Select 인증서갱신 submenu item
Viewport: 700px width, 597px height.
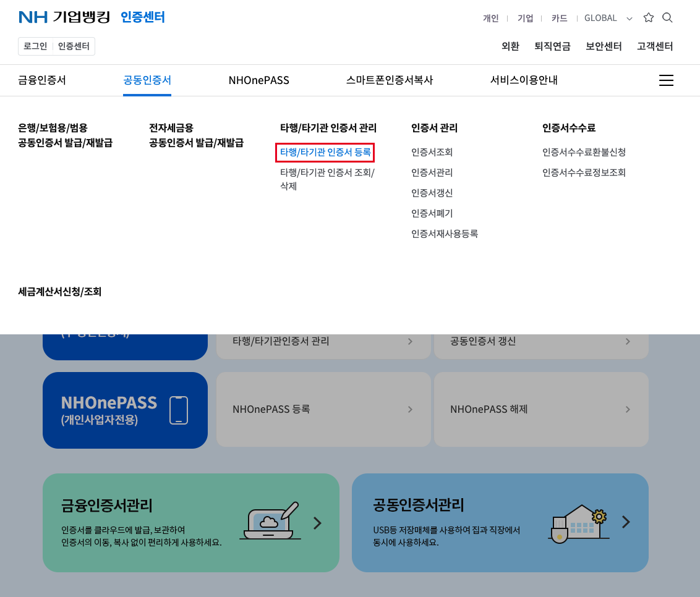tap(432, 193)
